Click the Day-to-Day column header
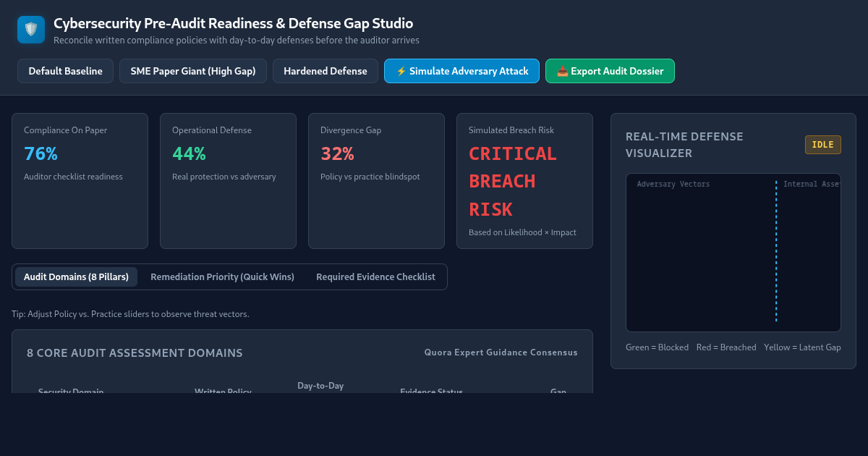The height and width of the screenshot is (456, 868). coord(320,386)
